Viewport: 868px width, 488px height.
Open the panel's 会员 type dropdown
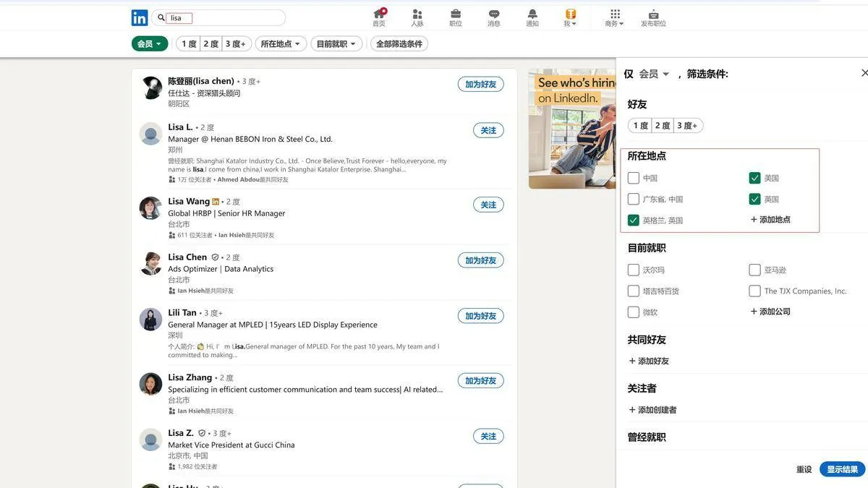(654, 74)
